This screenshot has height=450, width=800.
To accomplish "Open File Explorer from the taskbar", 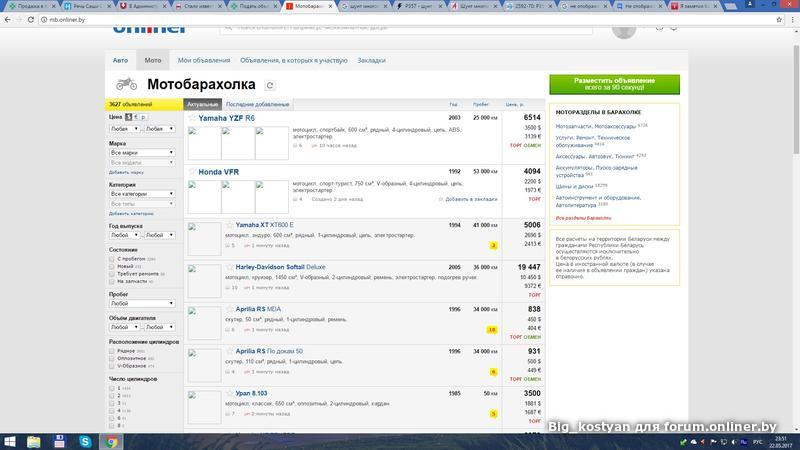I will tap(34, 442).
